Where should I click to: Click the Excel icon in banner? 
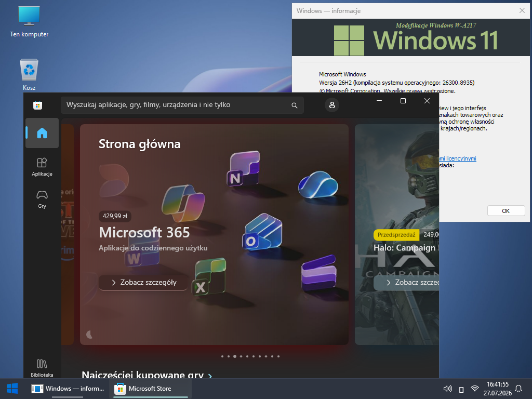tap(209, 276)
